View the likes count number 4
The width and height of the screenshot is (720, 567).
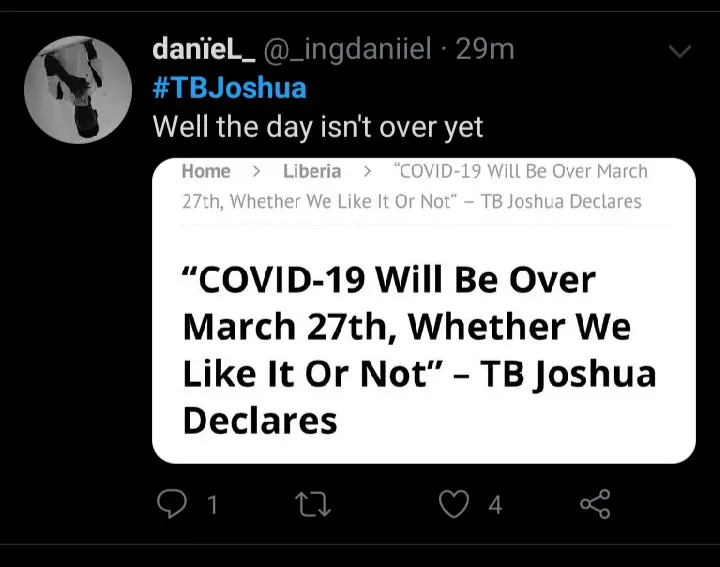[495, 505]
